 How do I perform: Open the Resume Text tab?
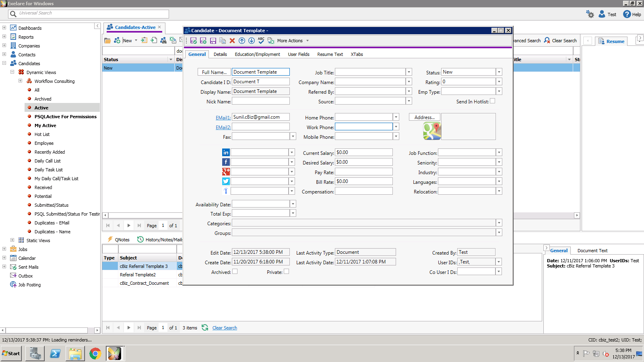click(330, 54)
